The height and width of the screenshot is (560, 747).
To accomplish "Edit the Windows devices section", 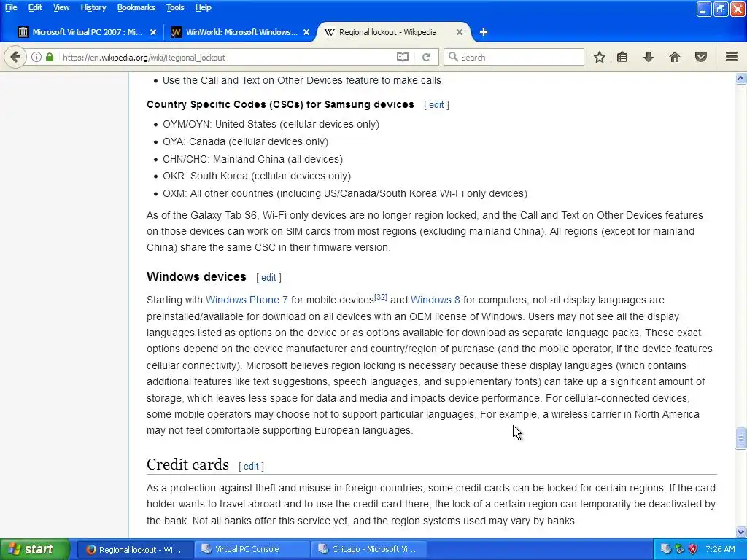I will click(268, 278).
